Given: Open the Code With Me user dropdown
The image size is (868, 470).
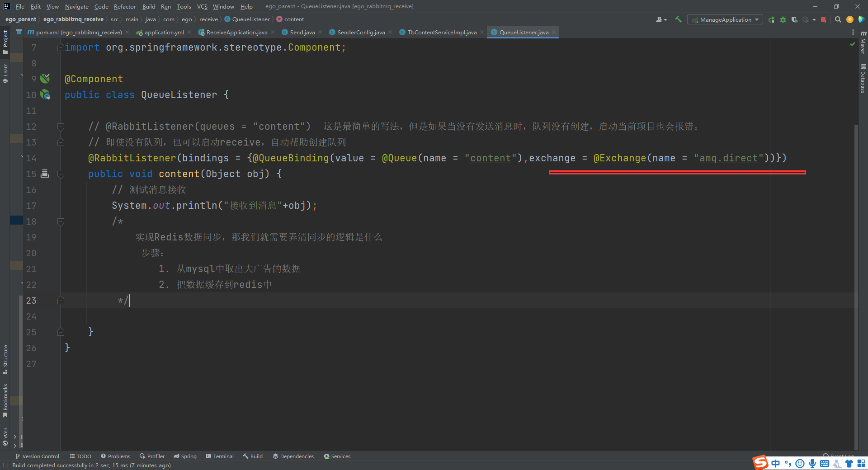Looking at the screenshot, I should point(661,19).
